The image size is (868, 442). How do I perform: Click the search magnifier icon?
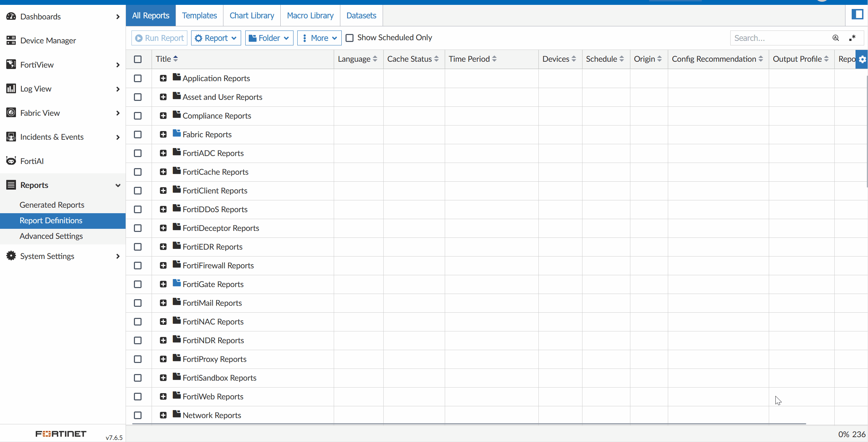click(836, 38)
